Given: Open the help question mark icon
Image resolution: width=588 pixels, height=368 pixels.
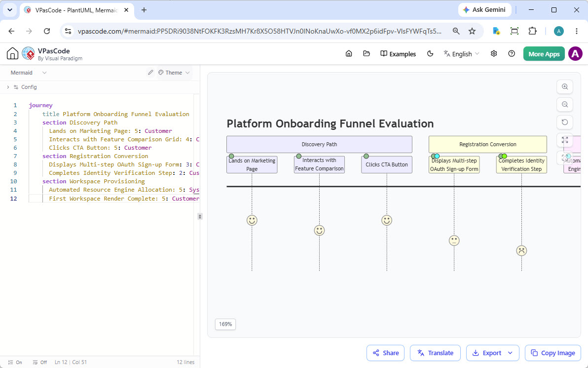Looking at the screenshot, I should click(512, 54).
